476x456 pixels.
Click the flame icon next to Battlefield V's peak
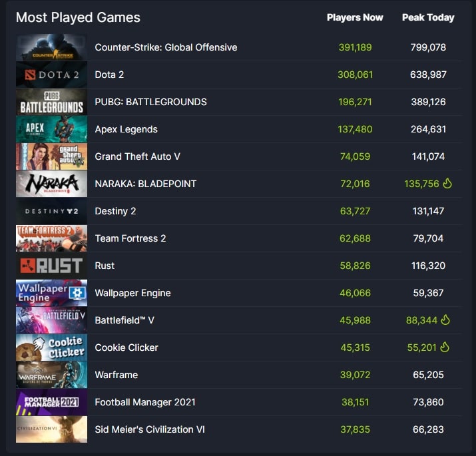click(446, 320)
